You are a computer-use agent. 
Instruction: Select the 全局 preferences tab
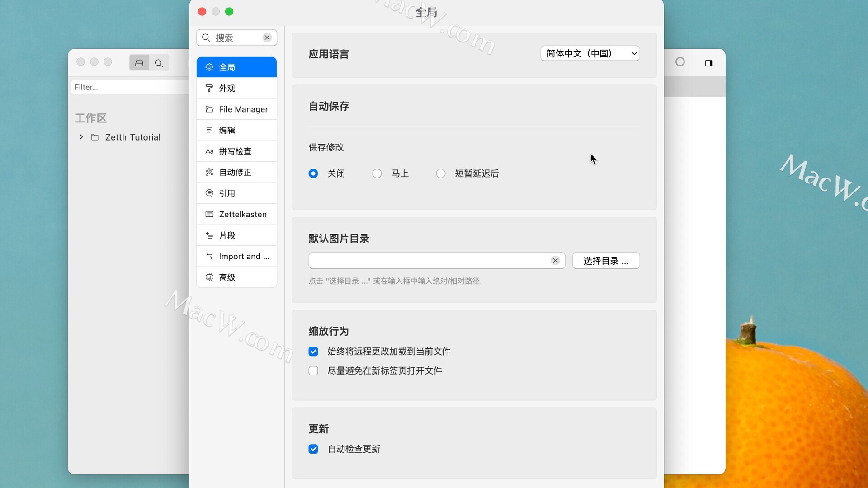point(236,67)
